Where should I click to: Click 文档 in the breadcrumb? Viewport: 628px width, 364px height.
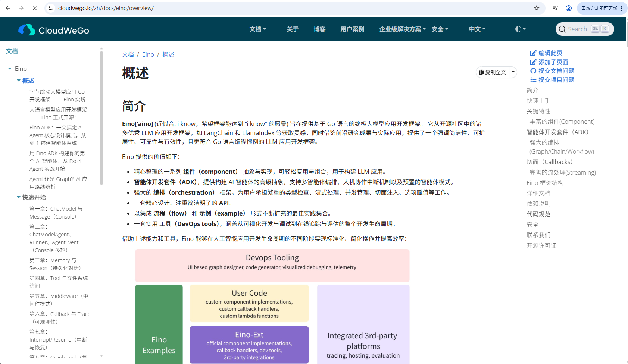[x=128, y=54]
